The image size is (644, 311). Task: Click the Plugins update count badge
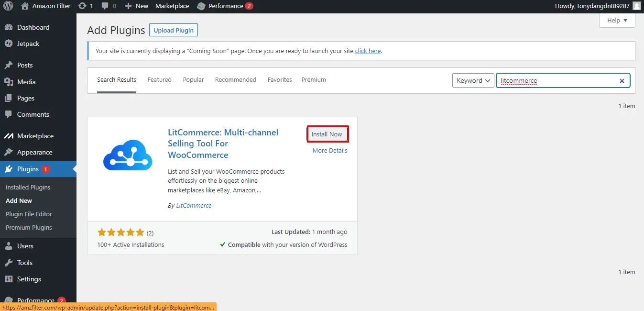tap(45, 169)
